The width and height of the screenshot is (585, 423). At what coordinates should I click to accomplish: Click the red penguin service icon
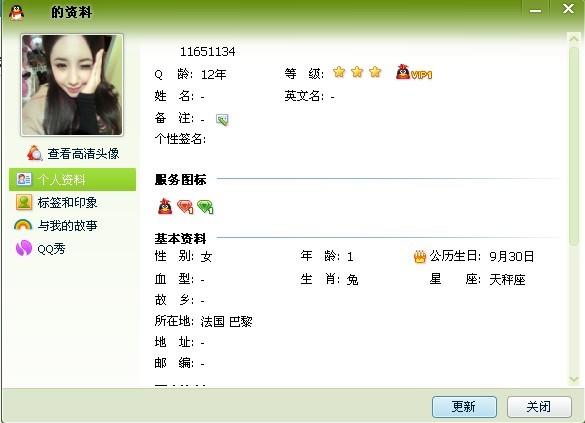(165, 206)
